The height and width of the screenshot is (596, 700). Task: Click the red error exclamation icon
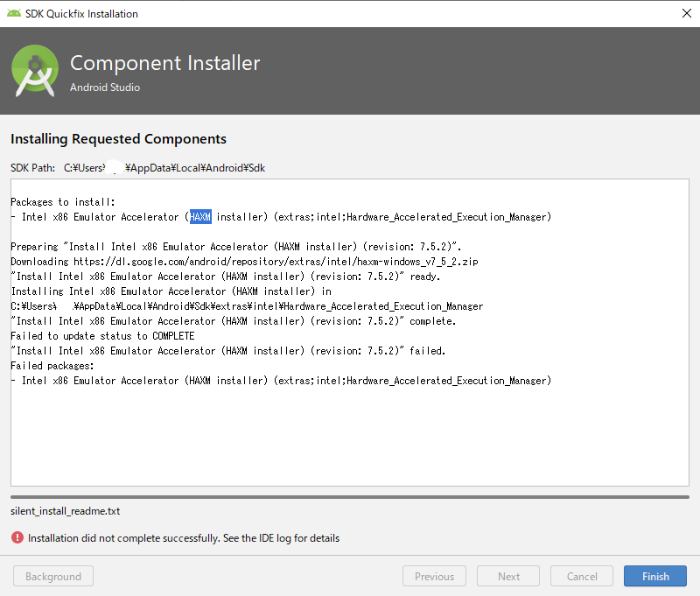point(17,537)
